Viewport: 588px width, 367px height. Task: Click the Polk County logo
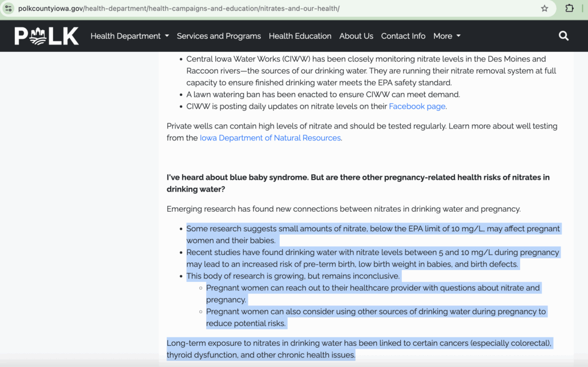tap(47, 36)
